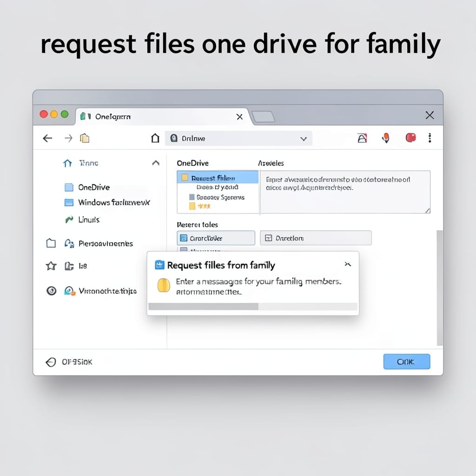The image size is (476, 476).
Task: Go to home via the house icon
Action: click(155, 138)
